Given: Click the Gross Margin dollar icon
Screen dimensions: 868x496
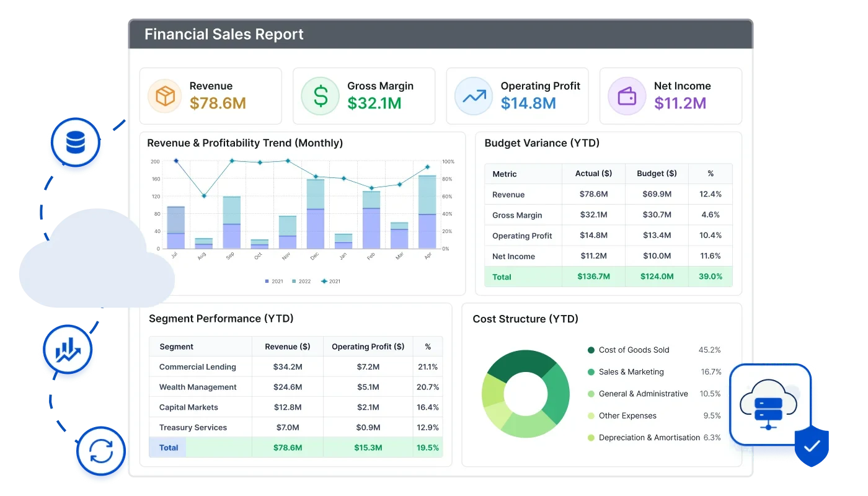Looking at the screenshot, I should tap(321, 96).
